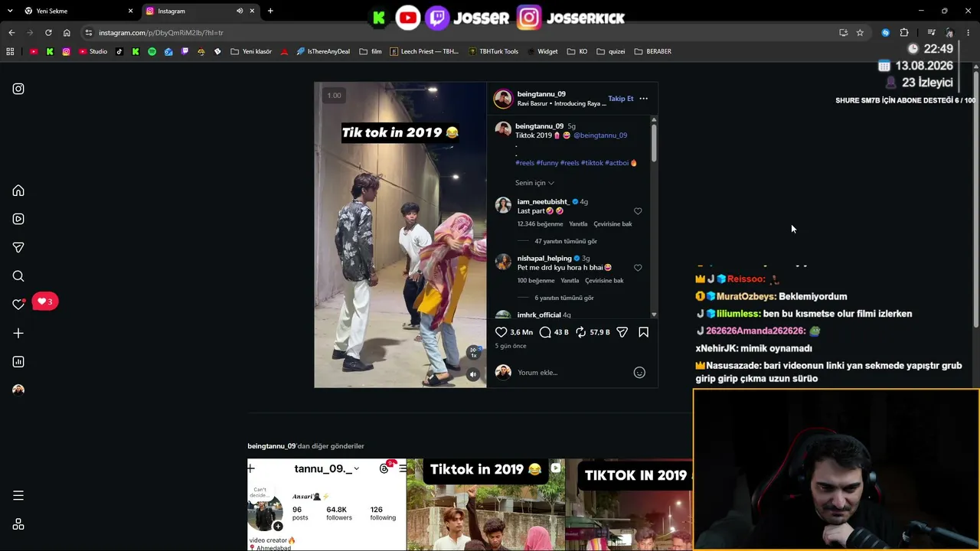Follow beingtannu_09 with Takip Et

621,99
